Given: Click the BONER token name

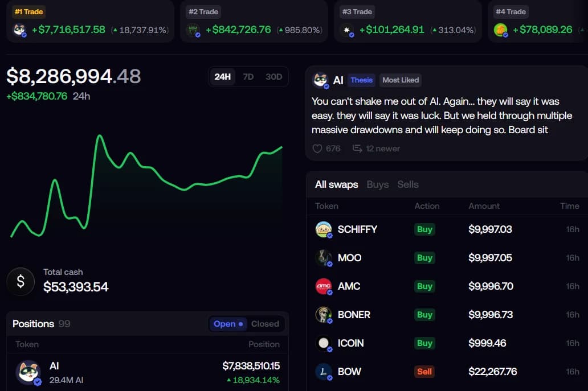Looking at the screenshot, I should click(x=354, y=315).
